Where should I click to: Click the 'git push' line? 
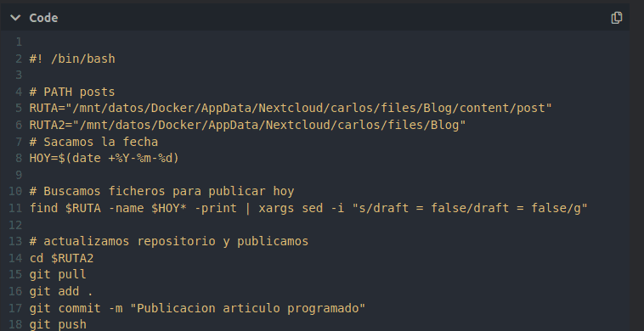58,324
